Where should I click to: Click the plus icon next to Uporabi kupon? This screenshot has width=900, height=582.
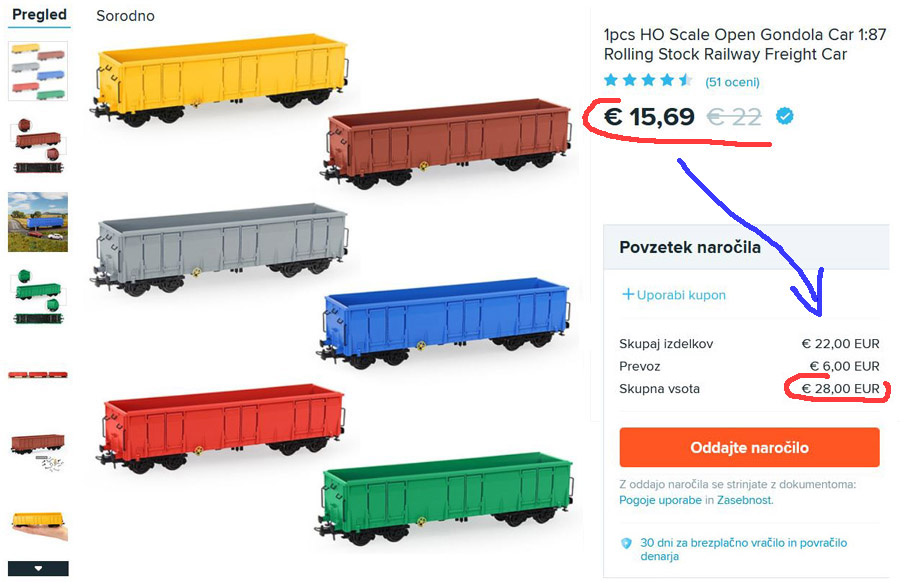tap(628, 295)
